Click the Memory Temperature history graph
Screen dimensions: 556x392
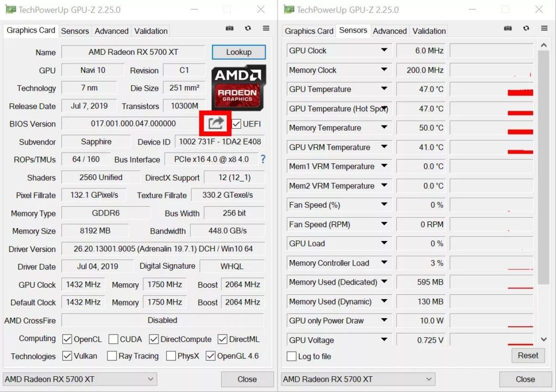491,128
